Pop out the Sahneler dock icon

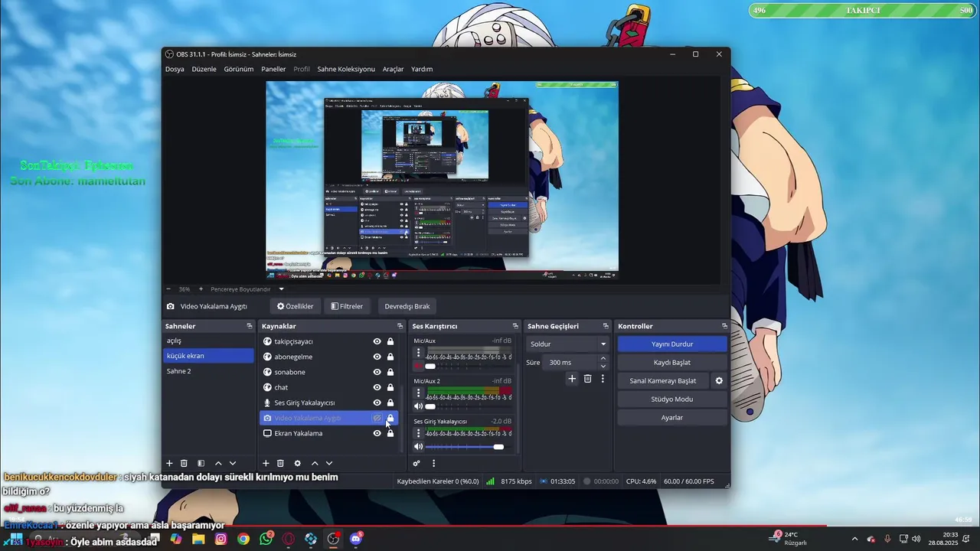coord(249,326)
